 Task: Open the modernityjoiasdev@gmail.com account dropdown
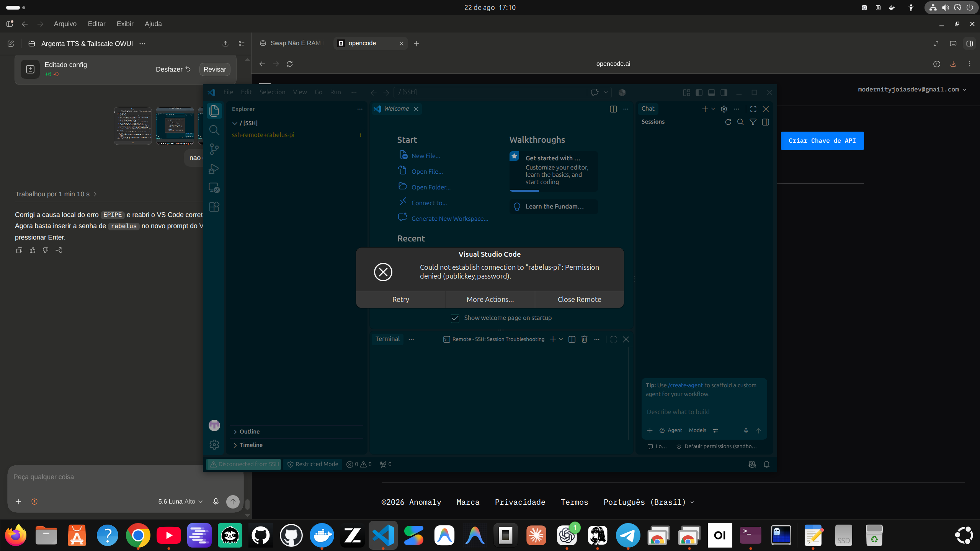click(912, 90)
